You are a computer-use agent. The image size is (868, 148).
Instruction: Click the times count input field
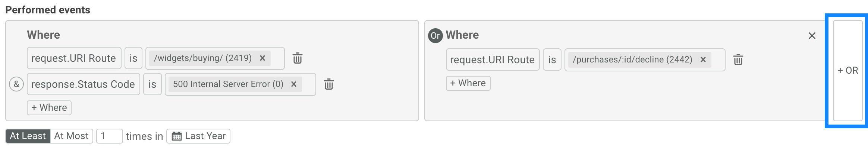click(x=110, y=136)
